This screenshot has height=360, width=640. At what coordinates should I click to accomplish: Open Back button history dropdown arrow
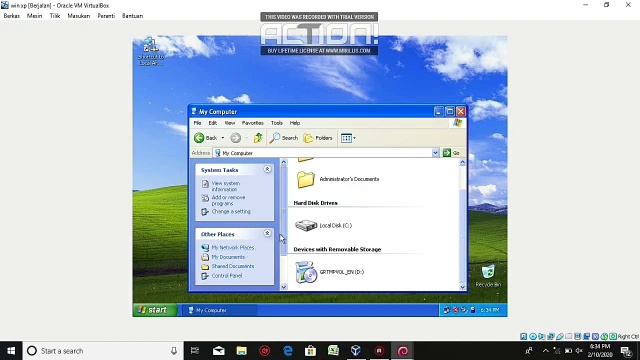(x=222, y=138)
